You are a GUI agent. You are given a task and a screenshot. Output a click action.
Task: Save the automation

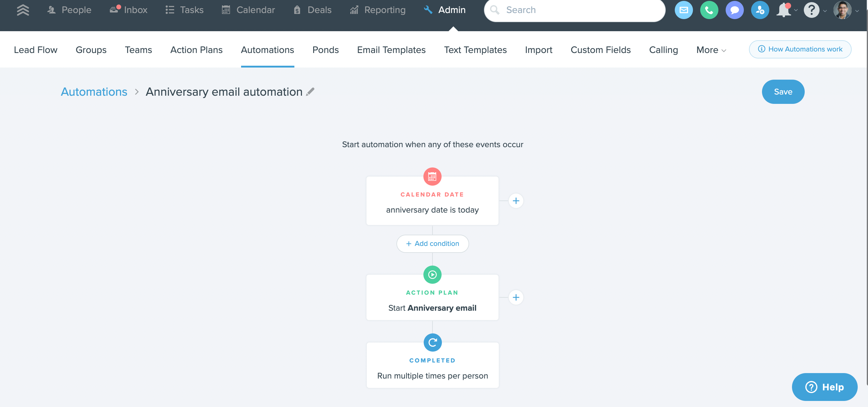pos(783,92)
